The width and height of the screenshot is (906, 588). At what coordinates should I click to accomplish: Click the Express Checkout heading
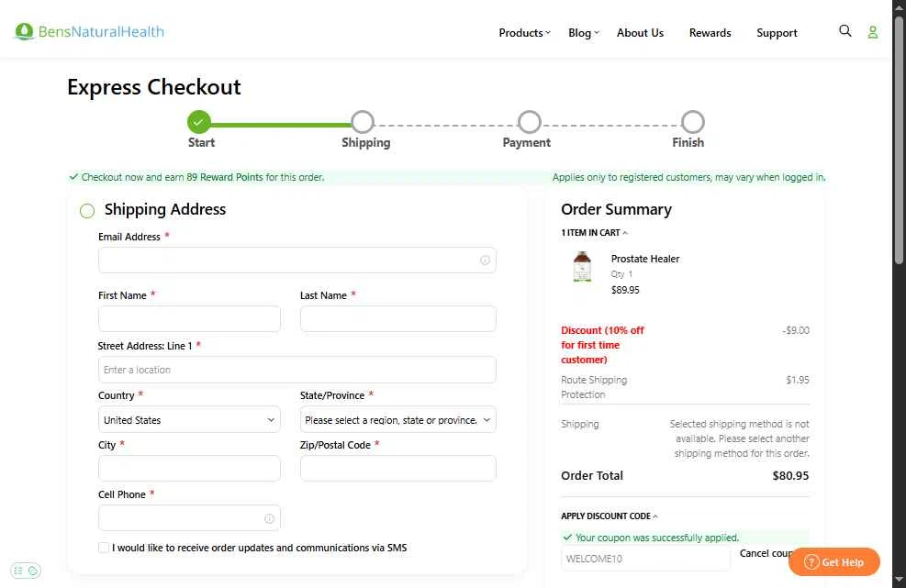pyautogui.click(x=153, y=87)
